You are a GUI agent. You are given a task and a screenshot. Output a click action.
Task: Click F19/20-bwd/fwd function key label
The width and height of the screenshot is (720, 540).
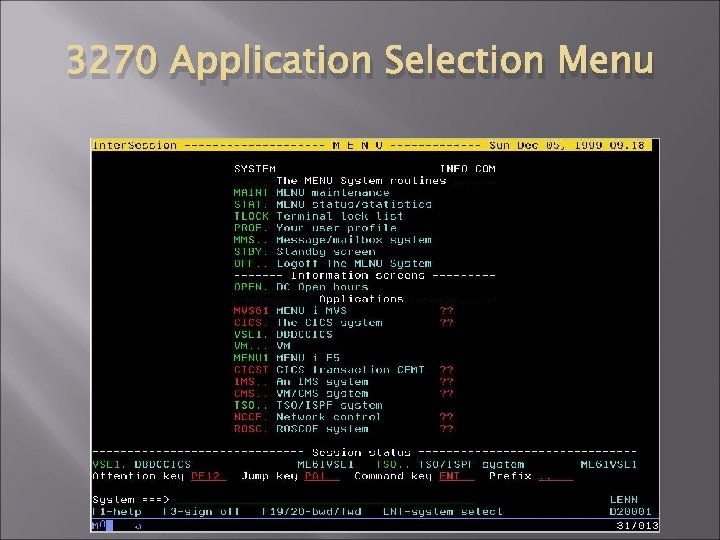coord(312,512)
